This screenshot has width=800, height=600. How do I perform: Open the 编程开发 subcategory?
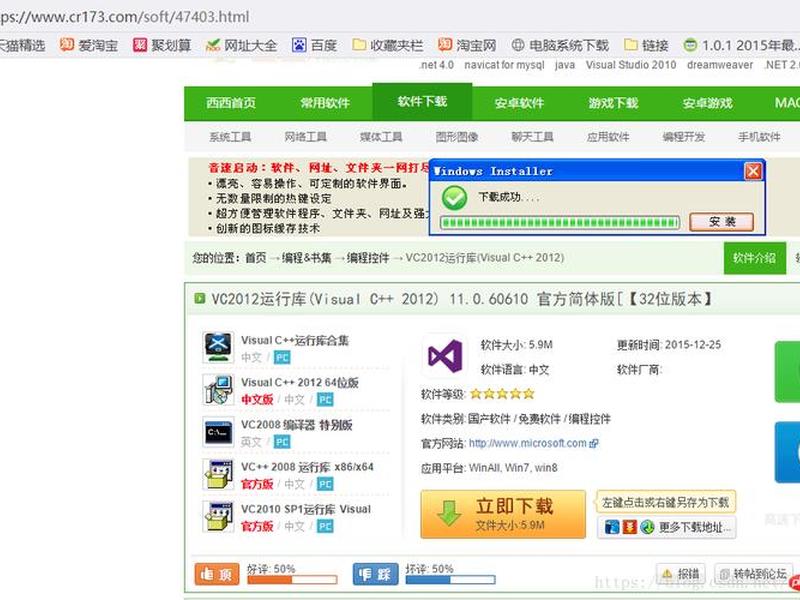pyautogui.click(x=683, y=137)
